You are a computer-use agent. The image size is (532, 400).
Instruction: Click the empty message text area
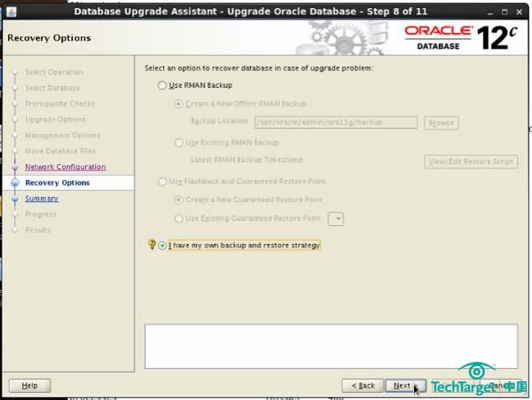[x=331, y=347]
